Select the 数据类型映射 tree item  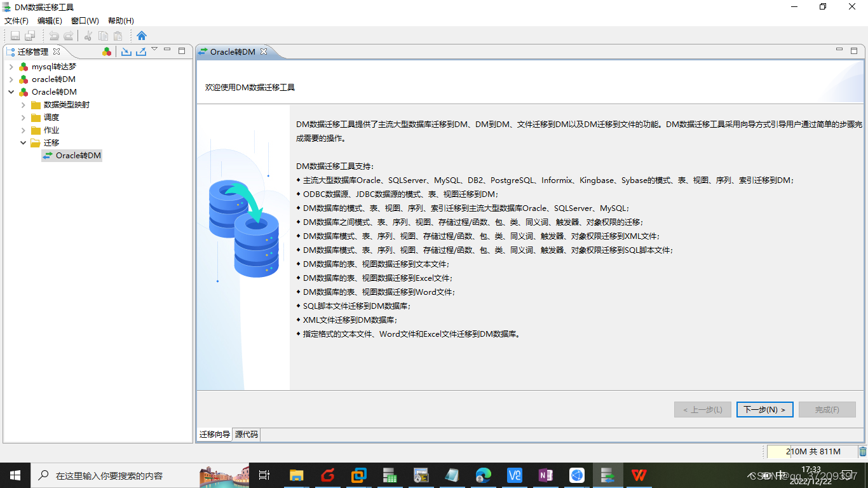(67, 105)
